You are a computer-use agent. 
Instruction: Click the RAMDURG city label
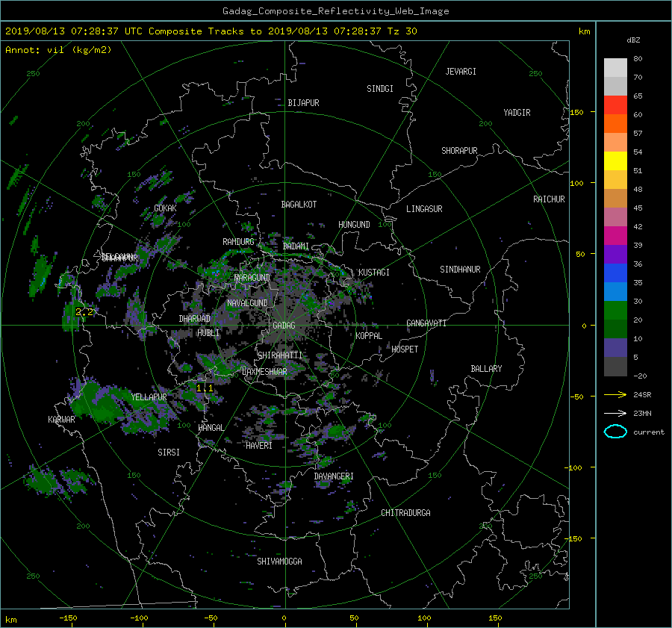[x=238, y=242]
